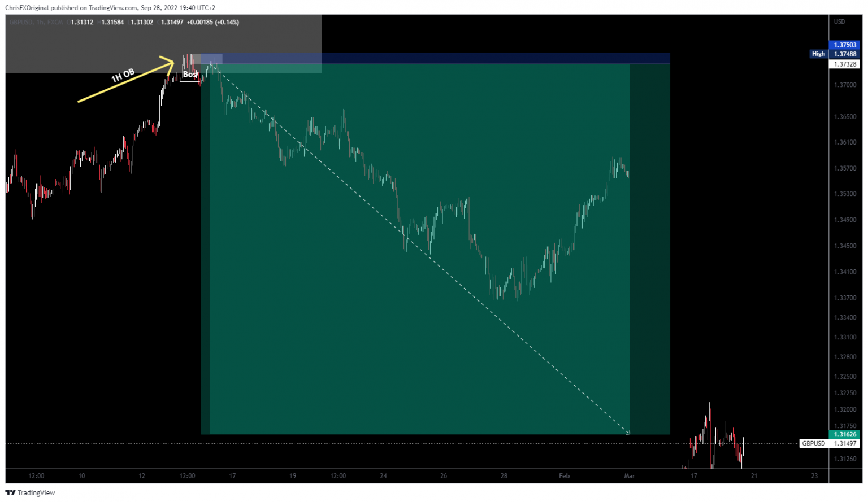Click the bright blue 1.37503 price tag
Viewport: 868px width, 502px height.
click(x=845, y=45)
